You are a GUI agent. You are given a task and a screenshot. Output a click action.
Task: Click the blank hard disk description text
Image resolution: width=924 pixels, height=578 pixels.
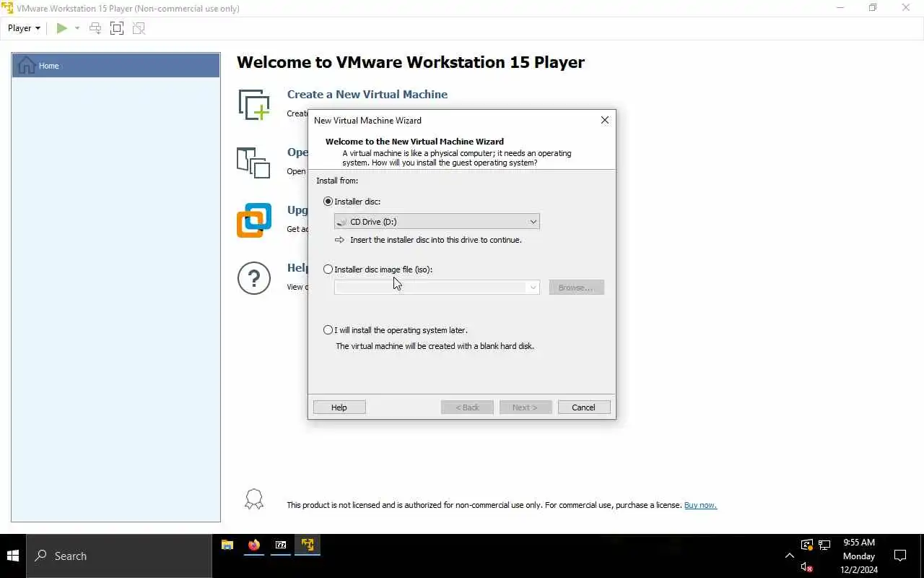coord(435,346)
